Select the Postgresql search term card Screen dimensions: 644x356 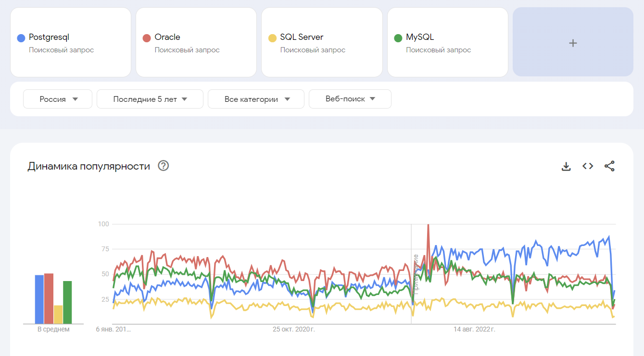click(70, 43)
